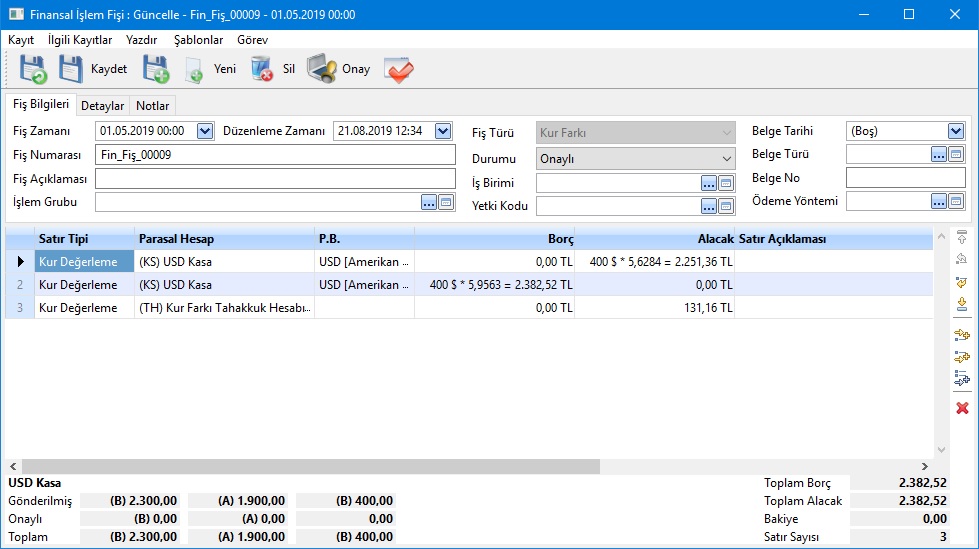The image size is (979, 549).
Task: Switch to the Detaylar tab
Action: (x=102, y=106)
